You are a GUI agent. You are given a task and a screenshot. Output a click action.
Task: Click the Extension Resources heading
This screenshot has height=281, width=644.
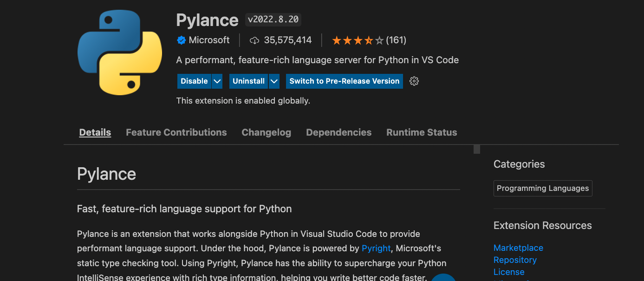click(x=543, y=226)
